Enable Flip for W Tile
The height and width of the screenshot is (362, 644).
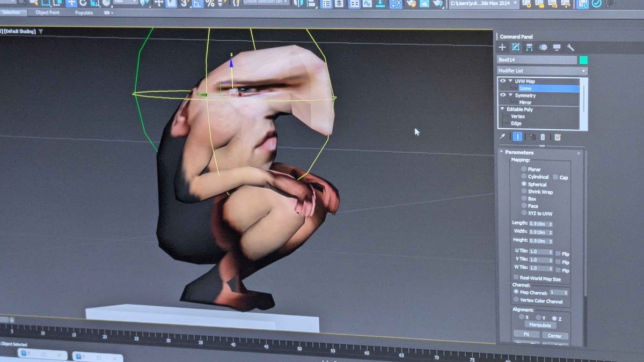[558, 270]
